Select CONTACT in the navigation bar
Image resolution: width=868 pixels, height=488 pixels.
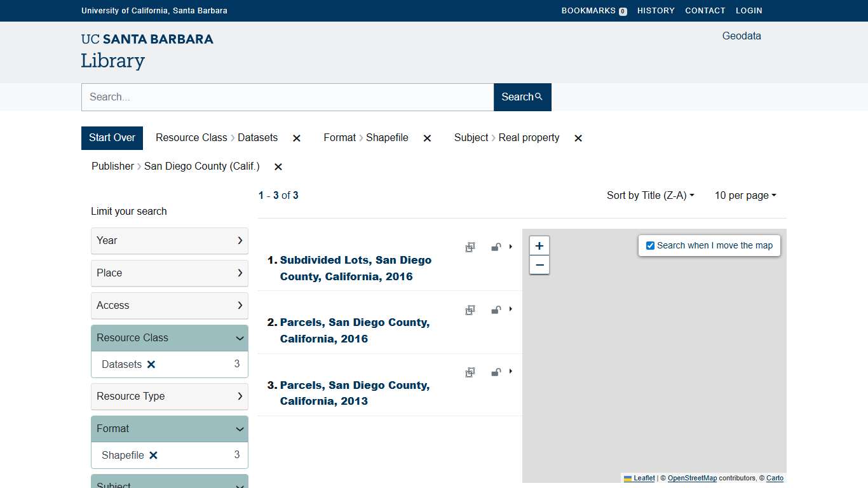[x=705, y=10]
